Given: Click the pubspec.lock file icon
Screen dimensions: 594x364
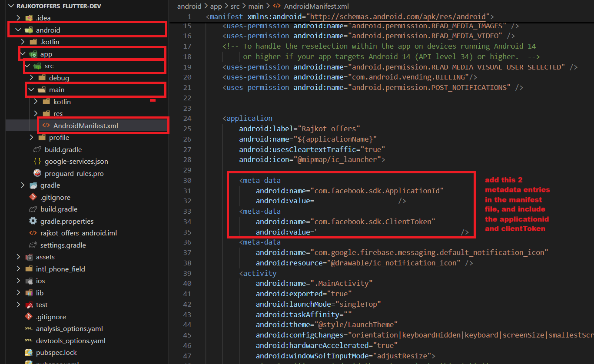Looking at the screenshot, I should click(x=29, y=353).
